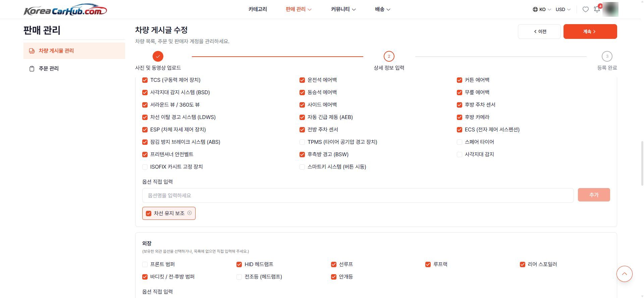This screenshot has width=644, height=298.
Task: Click step 2 circle 상세 정보 입력
Action: [389, 56]
